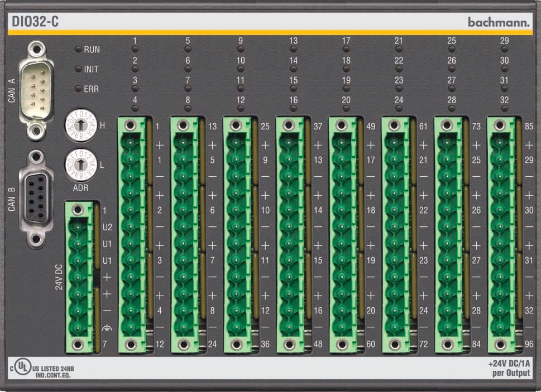The width and height of the screenshot is (541, 392).
Task: Click the CAN A label
Action: click(12, 90)
